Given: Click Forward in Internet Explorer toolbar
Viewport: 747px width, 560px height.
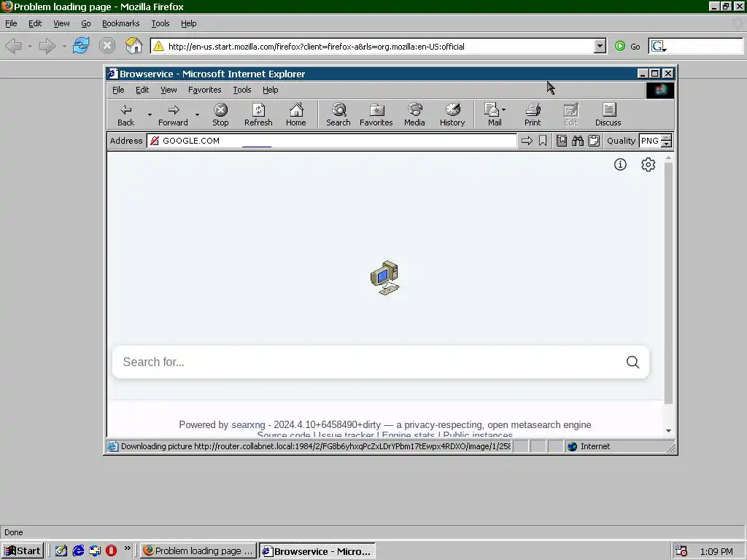Looking at the screenshot, I should pyautogui.click(x=173, y=115).
